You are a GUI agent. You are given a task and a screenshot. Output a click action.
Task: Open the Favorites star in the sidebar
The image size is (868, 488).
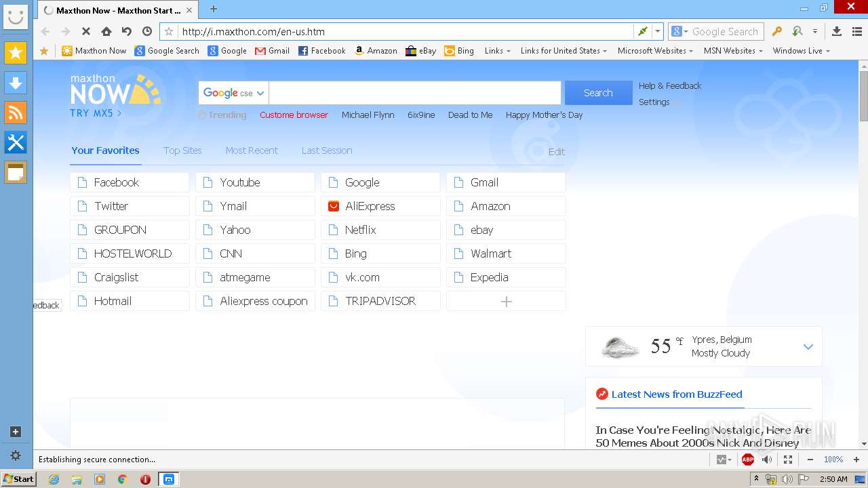click(16, 52)
